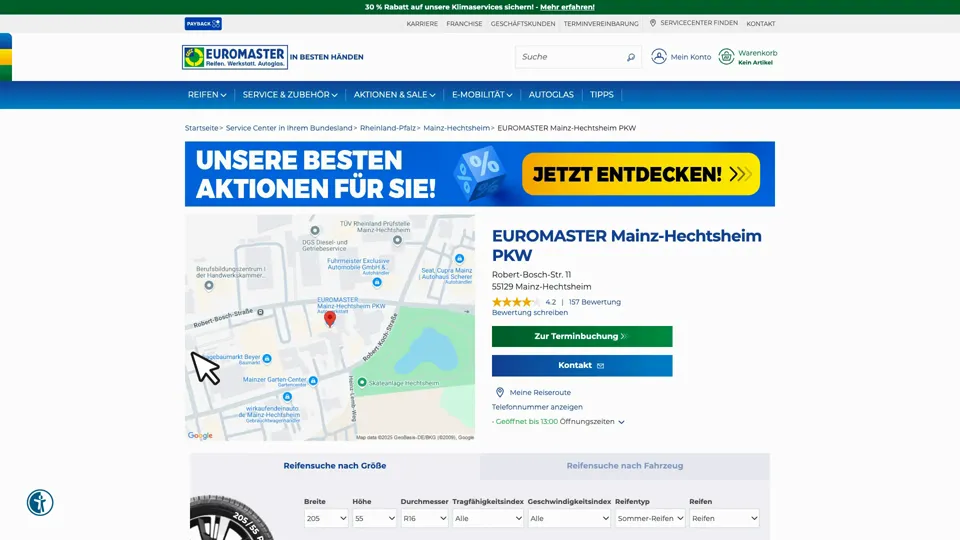Image resolution: width=960 pixels, height=540 pixels.
Task: Open the KONTAKT top link
Action: click(760, 24)
